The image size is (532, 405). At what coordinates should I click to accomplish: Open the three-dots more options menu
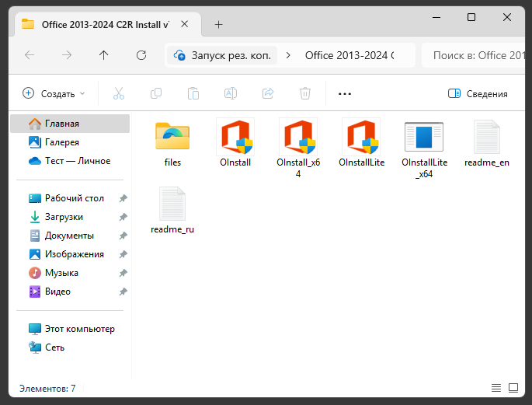(x=345, y=93)
